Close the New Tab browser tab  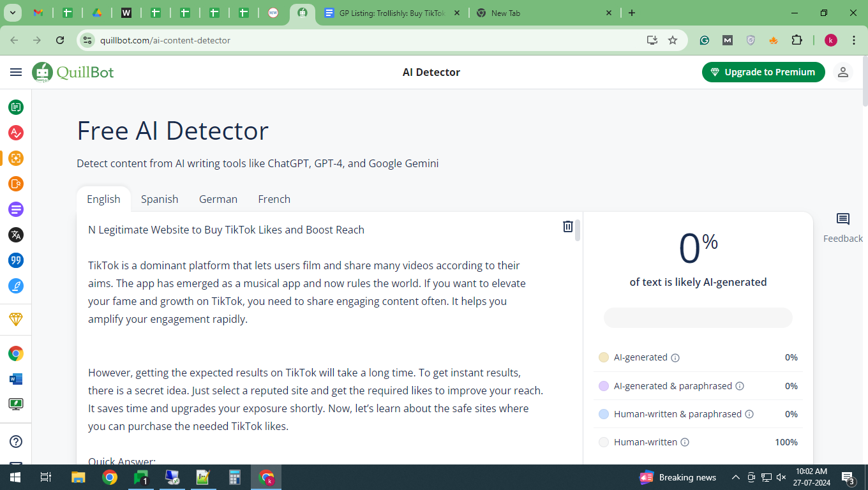point(609,13)
